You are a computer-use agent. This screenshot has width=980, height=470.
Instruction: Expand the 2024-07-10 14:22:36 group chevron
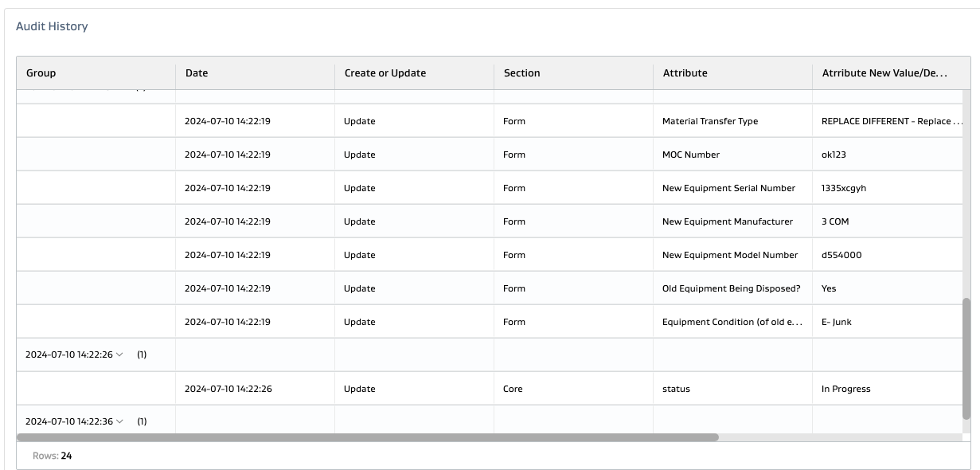(x=119, y=421)
